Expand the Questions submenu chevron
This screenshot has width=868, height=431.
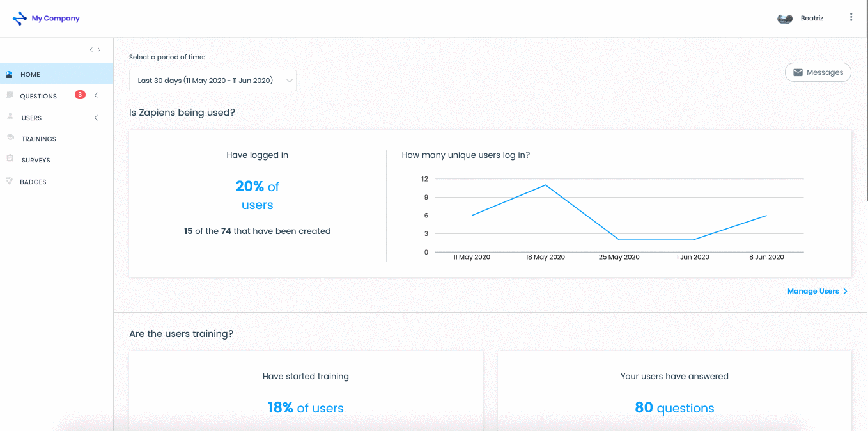pyautogui.click(x=96, y=96)
